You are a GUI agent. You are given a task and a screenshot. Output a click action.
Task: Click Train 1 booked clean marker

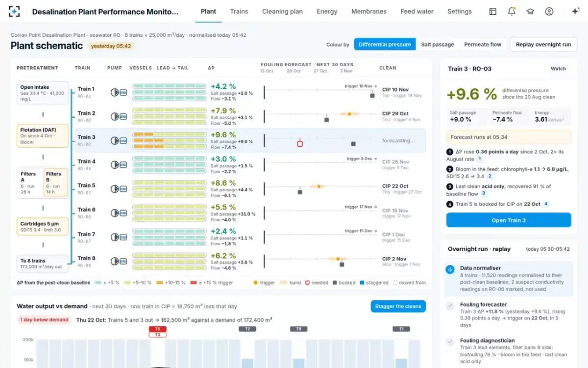click(372, 96)
